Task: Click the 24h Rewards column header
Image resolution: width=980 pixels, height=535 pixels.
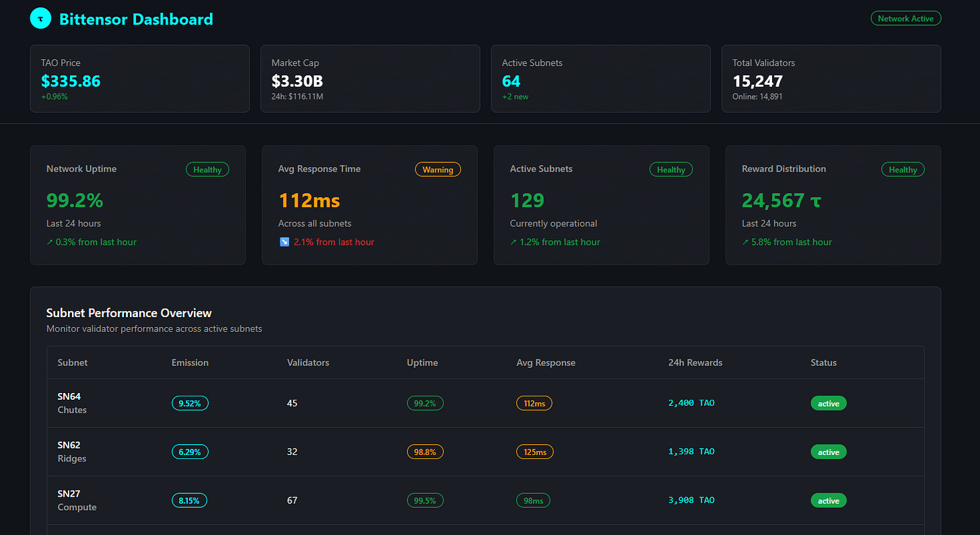Action: coord(695,363)
